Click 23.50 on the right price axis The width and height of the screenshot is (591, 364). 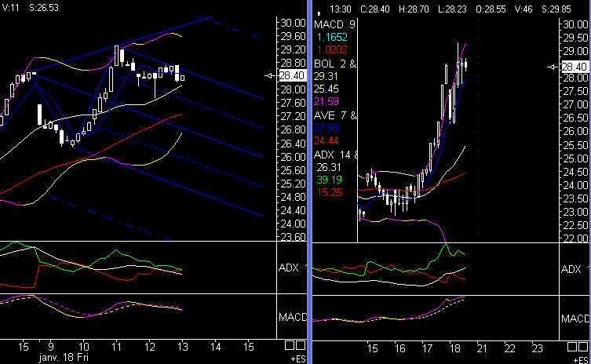pyautogui.click(x=575, y=199)
